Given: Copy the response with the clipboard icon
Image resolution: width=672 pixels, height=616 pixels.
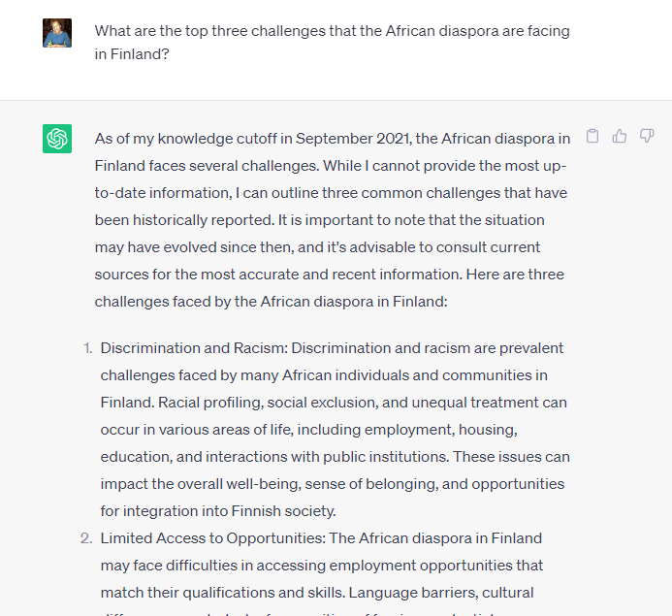Looking at the screenshot, I should tap(592, 136).
